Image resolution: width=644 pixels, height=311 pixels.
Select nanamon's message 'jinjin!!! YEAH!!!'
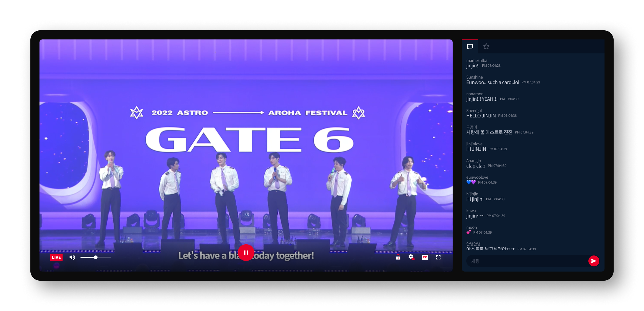(482, 99)
